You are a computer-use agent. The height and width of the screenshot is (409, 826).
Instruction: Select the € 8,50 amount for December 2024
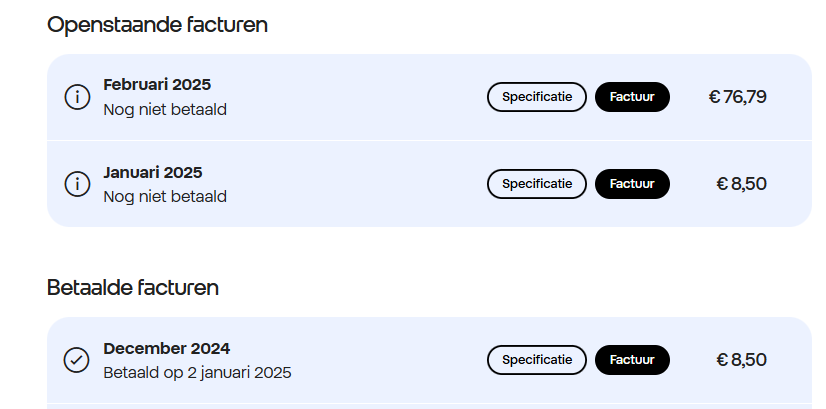pyautogui.click(x=741, y=360)
